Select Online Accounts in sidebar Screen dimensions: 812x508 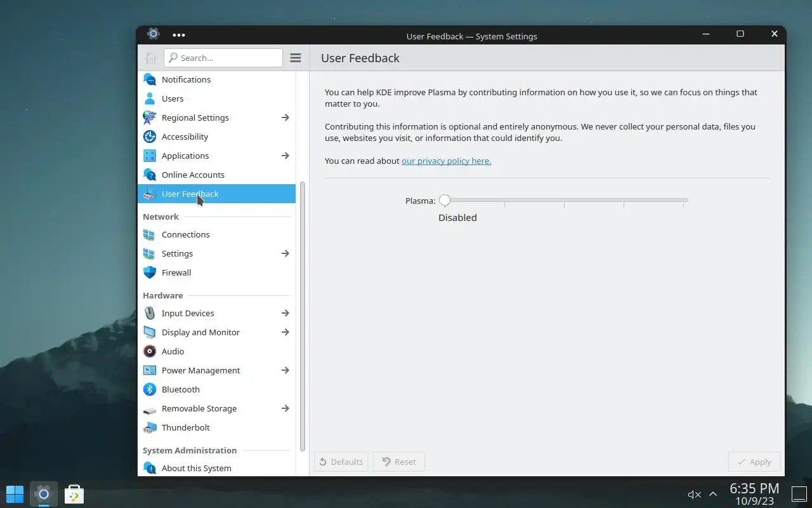216,175
